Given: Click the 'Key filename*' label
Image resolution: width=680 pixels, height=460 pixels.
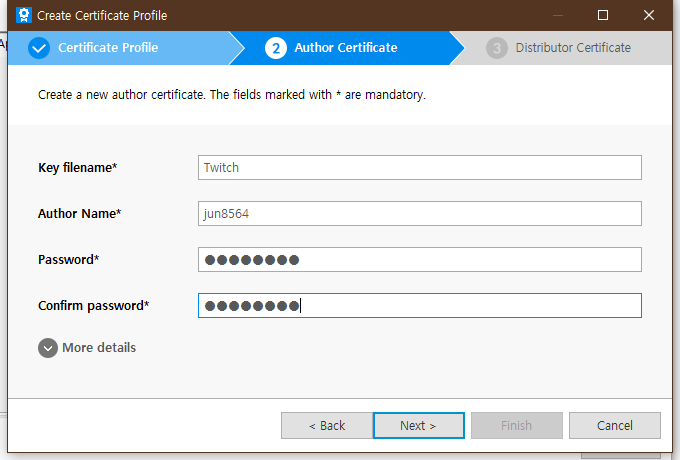Looking at the screenshot, I should click(x=78, y=168).
